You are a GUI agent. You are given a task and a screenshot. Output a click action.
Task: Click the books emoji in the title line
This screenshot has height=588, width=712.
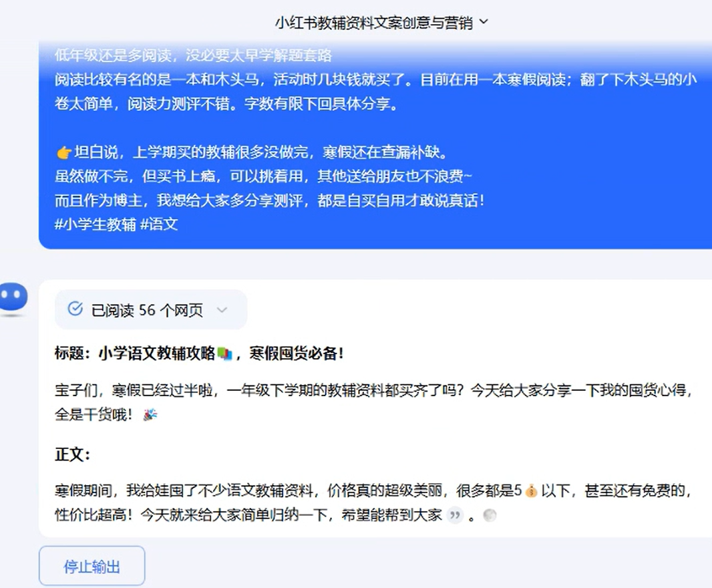[225, 353]
